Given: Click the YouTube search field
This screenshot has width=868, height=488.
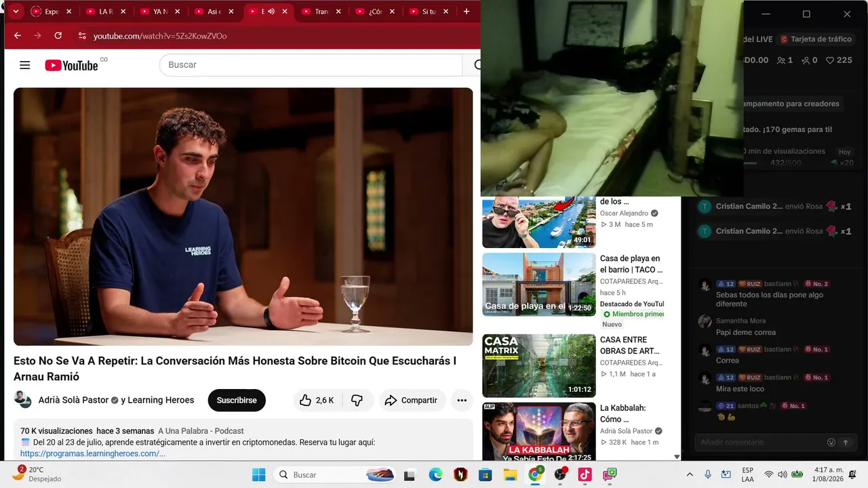Looking at the screenshot, I should (311, 65).
